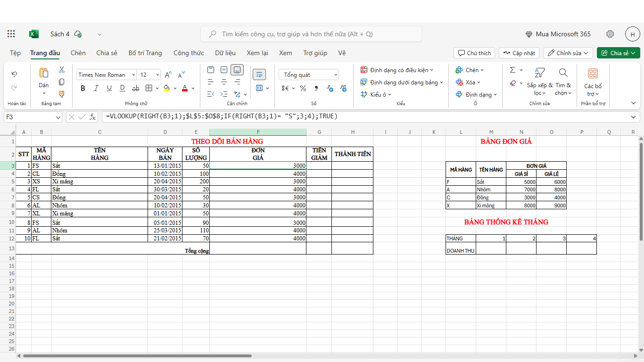Apply the yellow fill color
644x362 pixels.
click(166, 88)
